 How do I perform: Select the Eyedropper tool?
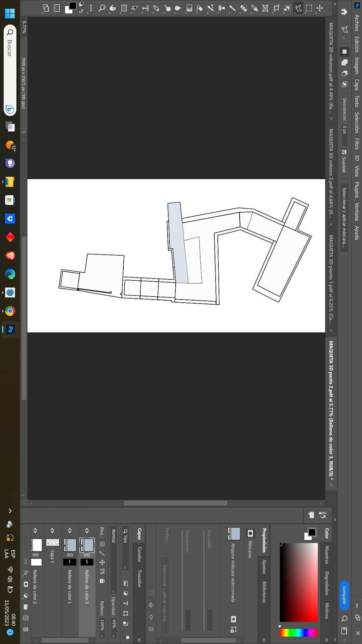click(254, 8)
